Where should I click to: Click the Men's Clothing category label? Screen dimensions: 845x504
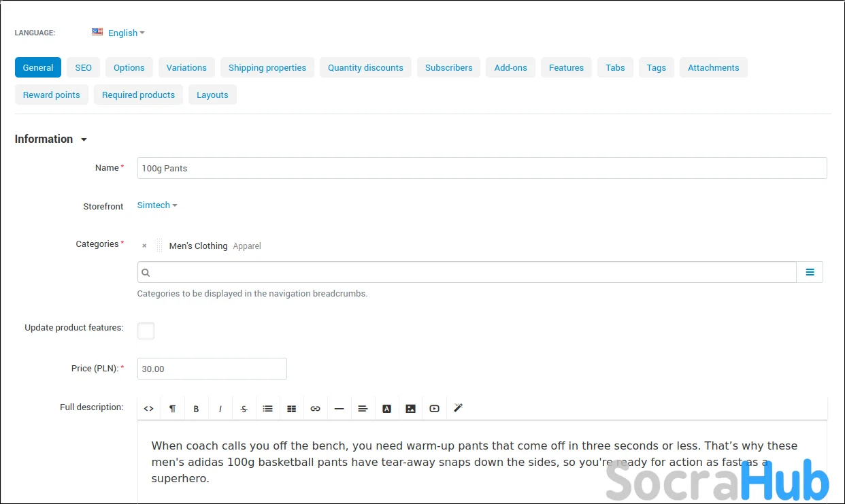click(x=198, y=246)
